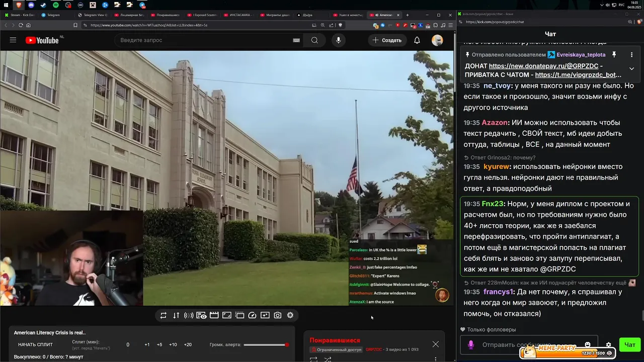Add +1 minute to split
Image resolution: width=644 pixels, height=362 pixels.
pyautogui.click(x=147, y=344)
